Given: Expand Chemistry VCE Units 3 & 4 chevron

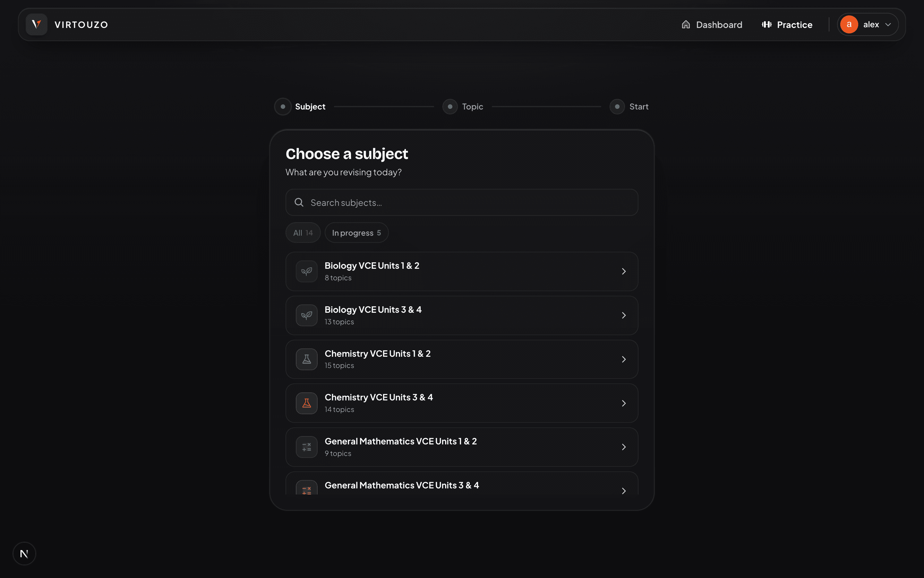Looking at the screenshot, I should pyautogui.click(x=623, y=403).
